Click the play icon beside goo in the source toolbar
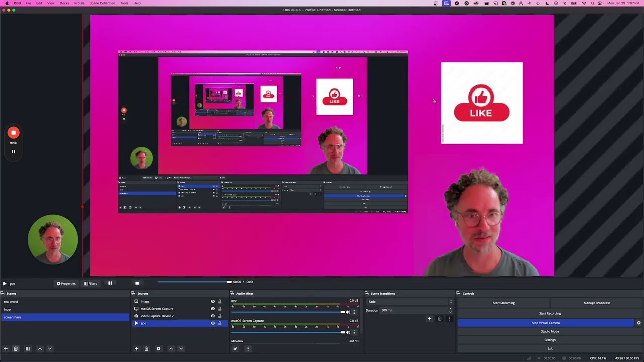Screen dimensions: 644x362 click(5, 284)
